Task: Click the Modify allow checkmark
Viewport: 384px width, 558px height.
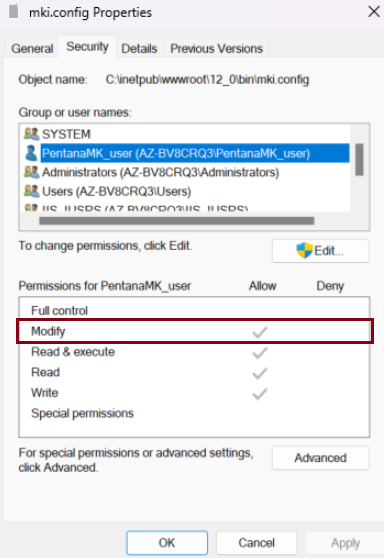Action: (260, 332)
